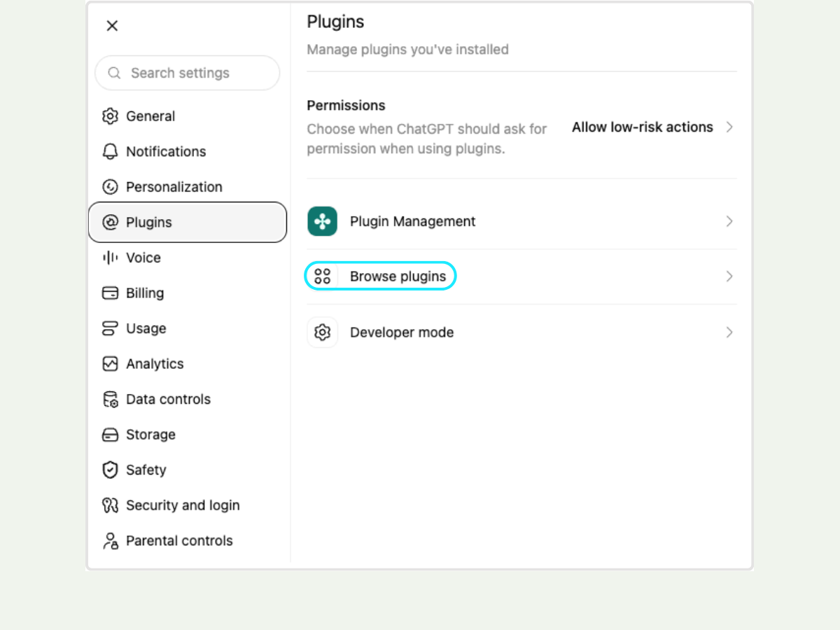Image resolution: width=840 pixels, height=630 pixels.
Task: Open the Storage settings
Action: 188,435
